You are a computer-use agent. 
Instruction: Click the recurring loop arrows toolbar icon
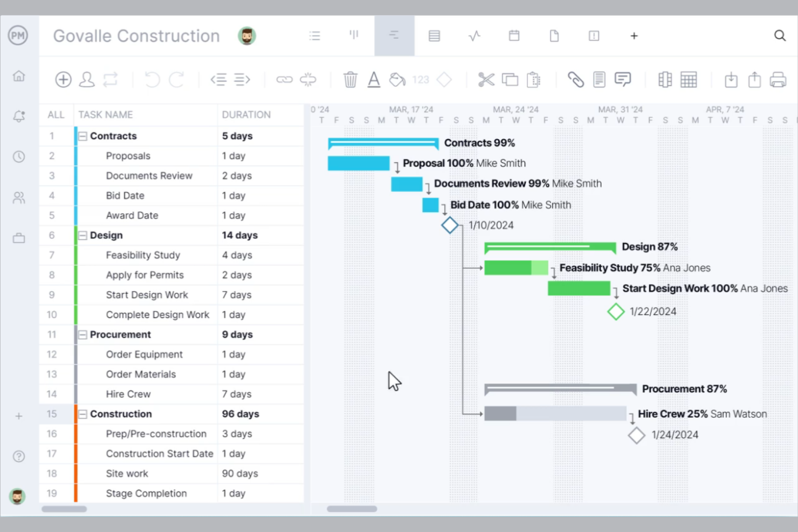pyautogui.click(x=111, y=80)
